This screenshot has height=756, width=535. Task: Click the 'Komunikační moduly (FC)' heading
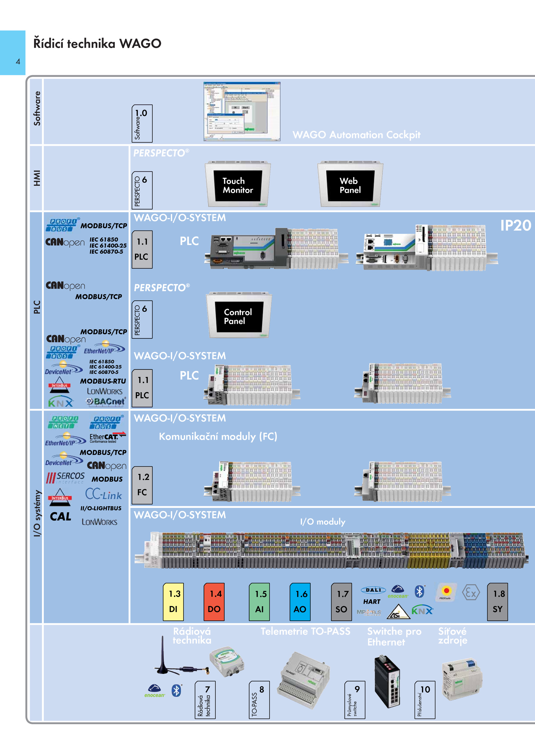(x=218, y=436)
